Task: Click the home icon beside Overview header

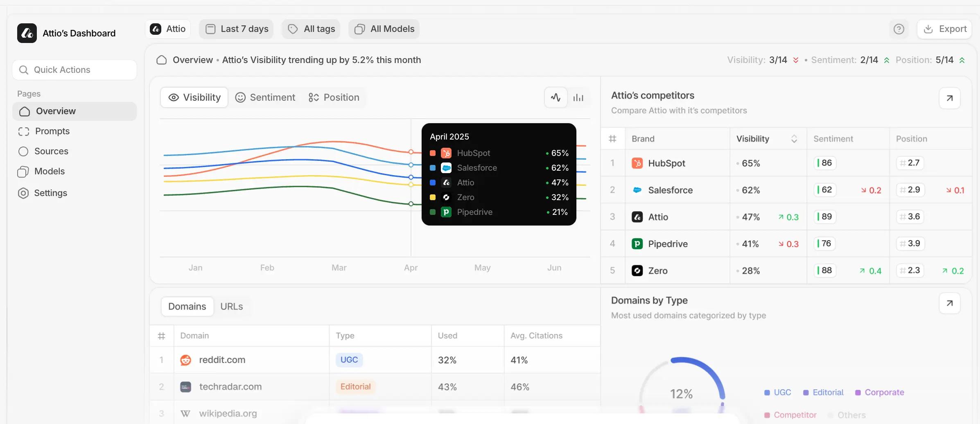Action: tap(162, 60)
